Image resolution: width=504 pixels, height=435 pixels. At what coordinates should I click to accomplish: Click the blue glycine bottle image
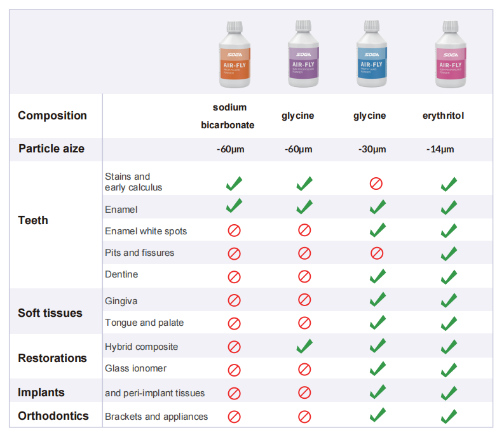[372, 53]
